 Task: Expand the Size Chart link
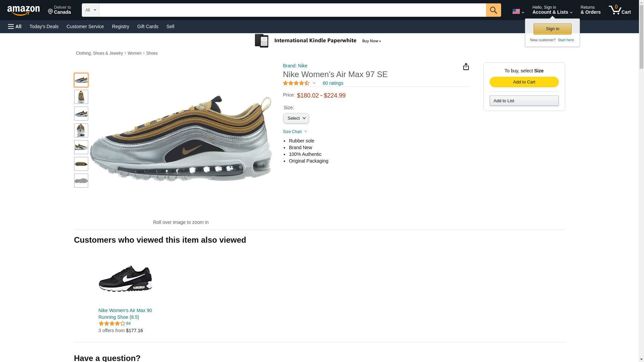[295, 132]
